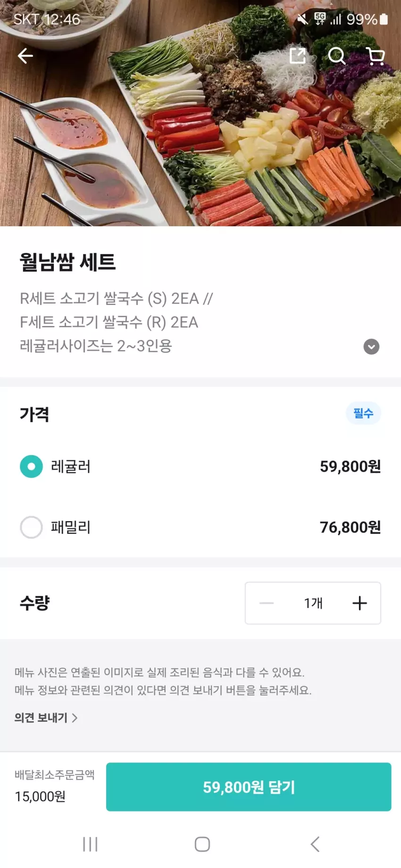Open the shopping cart icon
This screenshot has height=868, width=401.
376,56
